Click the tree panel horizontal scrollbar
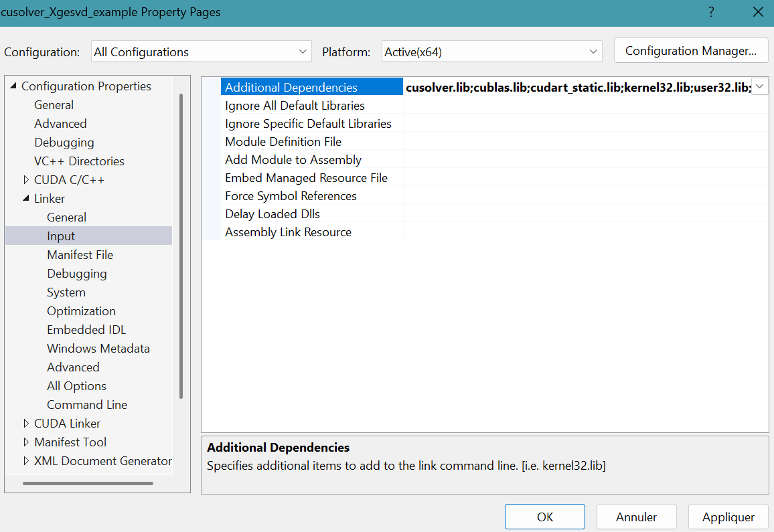Image resolution: width=774 pixels, height=532 pixels. [88, 483]
